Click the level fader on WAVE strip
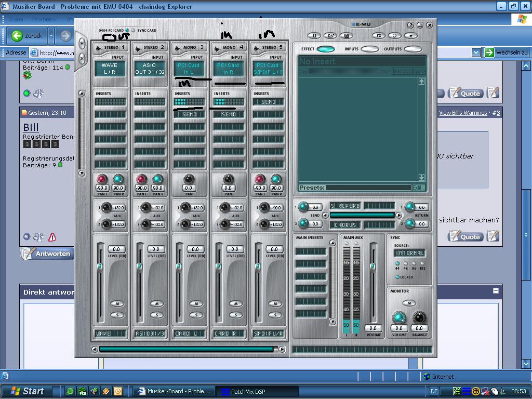Image resolution: width=532 pixels, height=399 pixels. point(100,267)
